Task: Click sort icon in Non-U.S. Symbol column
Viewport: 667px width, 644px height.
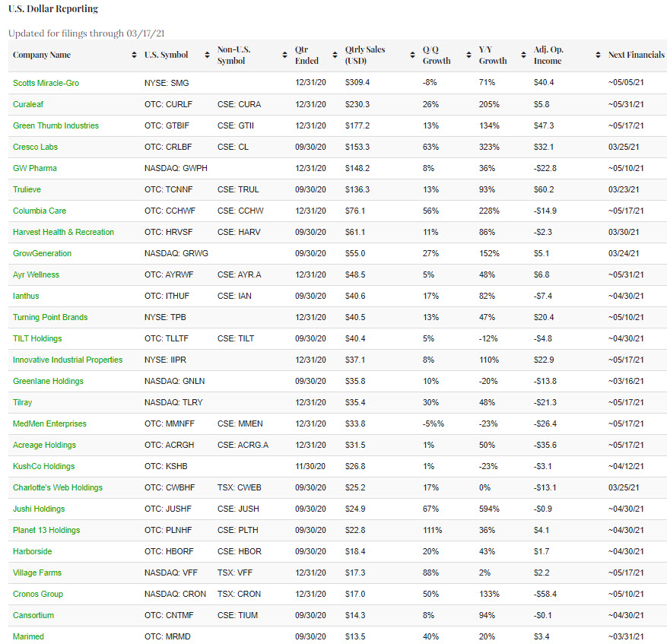Action: [284, 56]
